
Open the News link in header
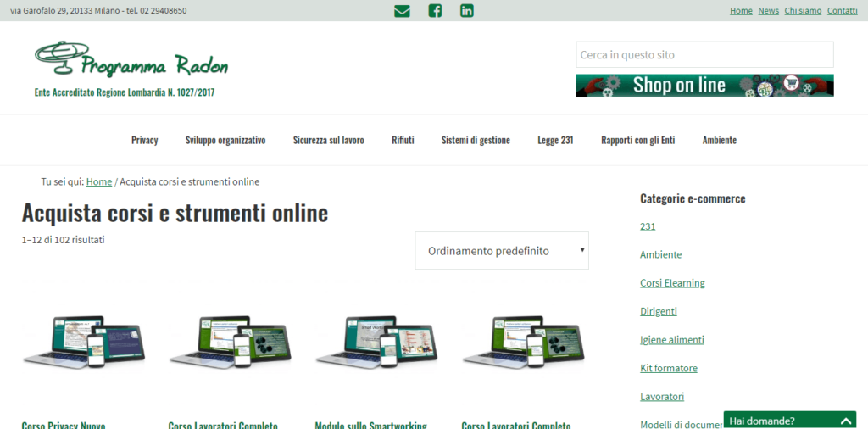(x=768, y=11)
